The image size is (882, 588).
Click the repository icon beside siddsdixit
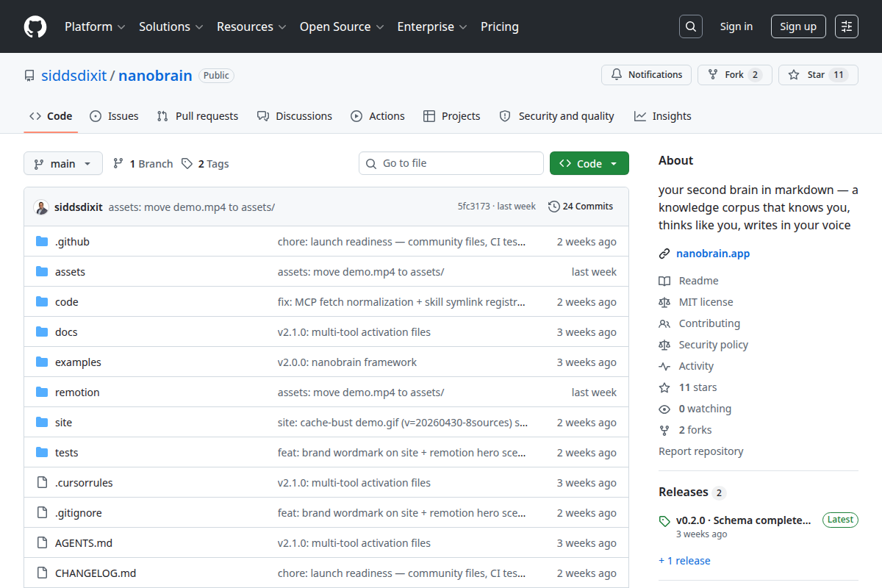(x=29, y=76)
